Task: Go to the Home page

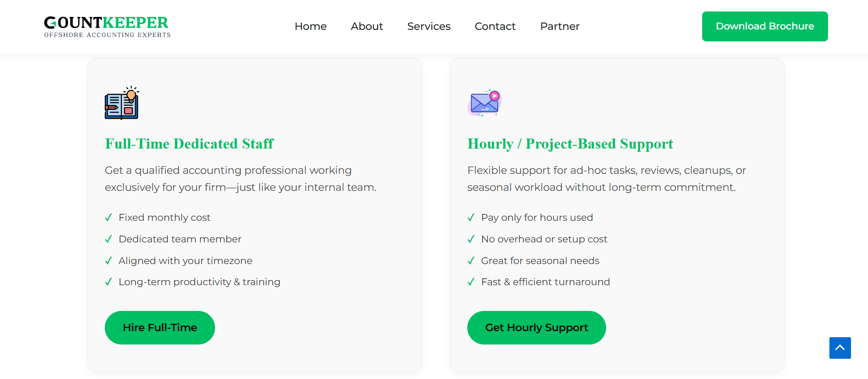Action: point(311,26)
